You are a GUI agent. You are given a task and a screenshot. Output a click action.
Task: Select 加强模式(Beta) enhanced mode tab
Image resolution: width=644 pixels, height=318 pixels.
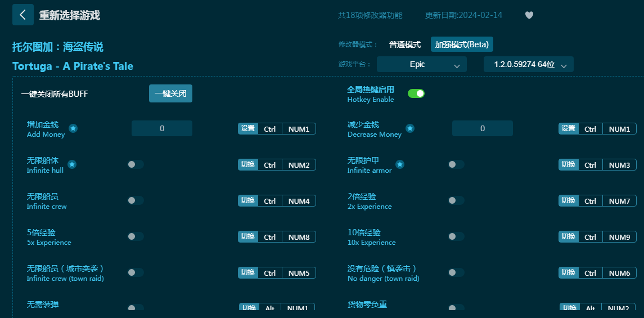pos(462,44)
